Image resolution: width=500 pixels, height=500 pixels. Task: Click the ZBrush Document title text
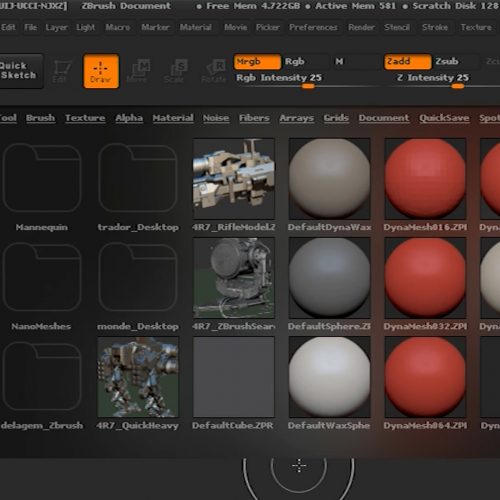click(126, 6)
